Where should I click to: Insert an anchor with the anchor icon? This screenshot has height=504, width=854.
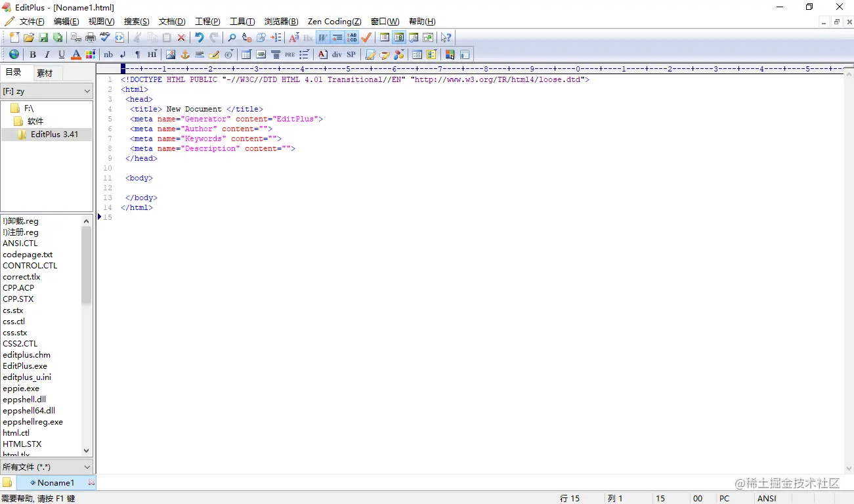[184, 54]
